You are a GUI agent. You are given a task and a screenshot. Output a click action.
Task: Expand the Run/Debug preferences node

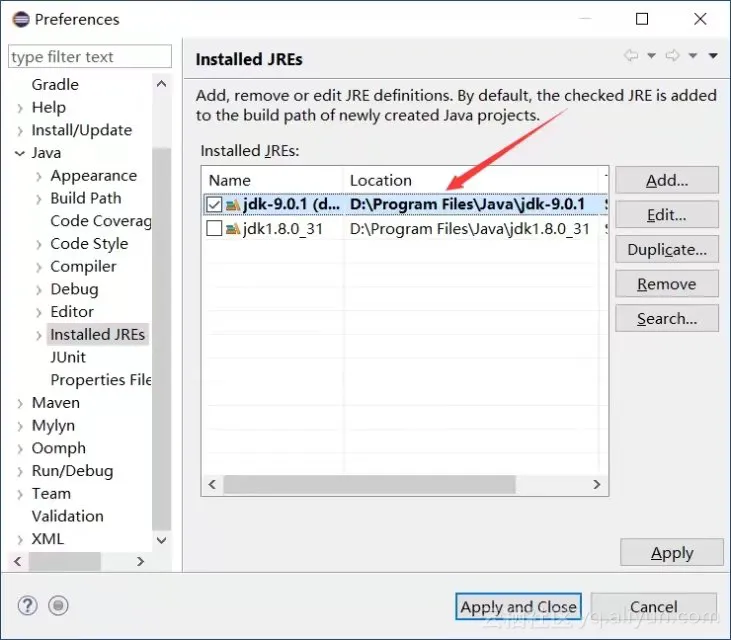(20, 472)
